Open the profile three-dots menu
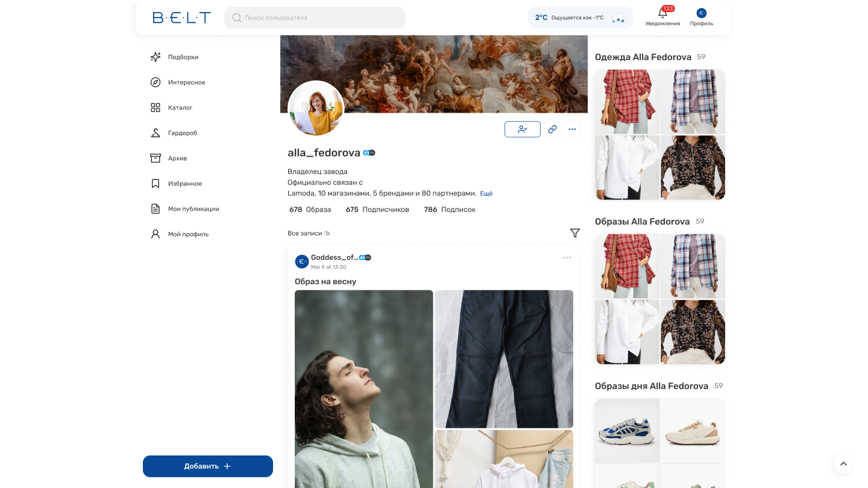The image size is (868, 488). pyautogui.click(x=572, y=129)
